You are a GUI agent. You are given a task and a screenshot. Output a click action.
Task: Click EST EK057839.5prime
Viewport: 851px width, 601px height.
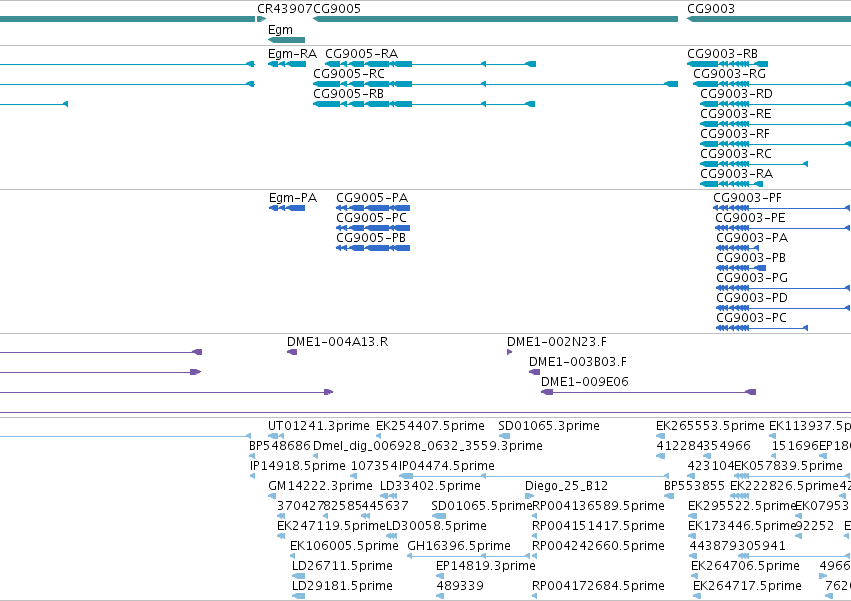(792, 476)
